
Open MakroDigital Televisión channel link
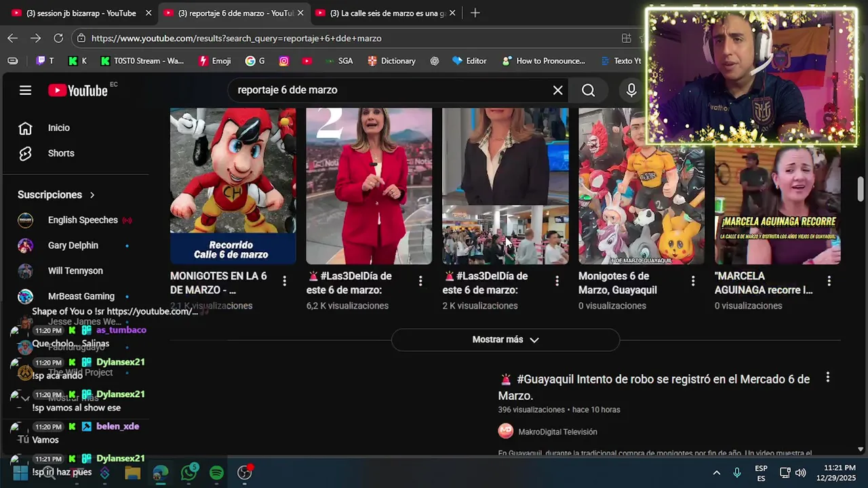pos(557,432)
